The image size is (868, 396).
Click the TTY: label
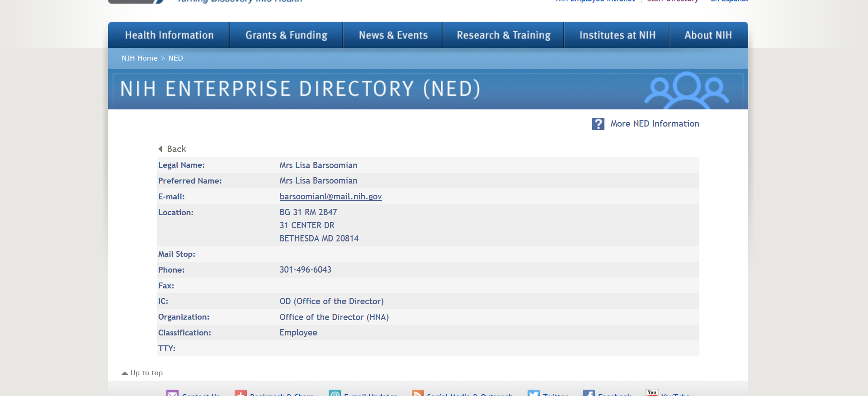pyautogui.click(x=167, y=349)
